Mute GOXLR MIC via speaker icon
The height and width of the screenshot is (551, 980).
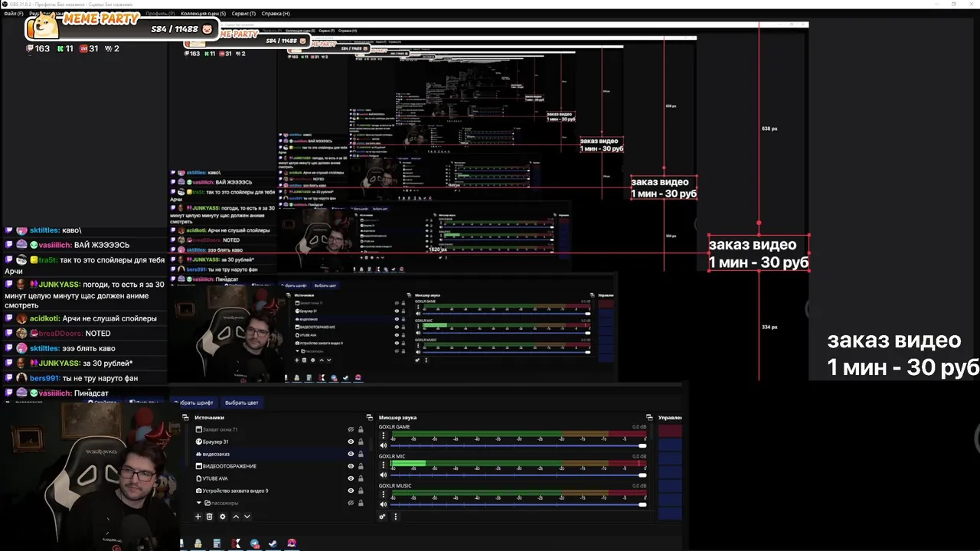(x=384, y=475)
